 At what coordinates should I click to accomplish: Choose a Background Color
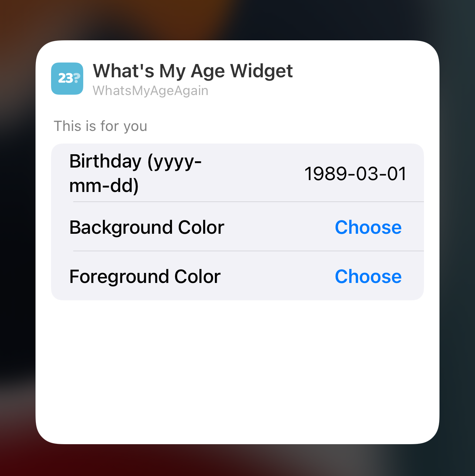coord(368,227)
